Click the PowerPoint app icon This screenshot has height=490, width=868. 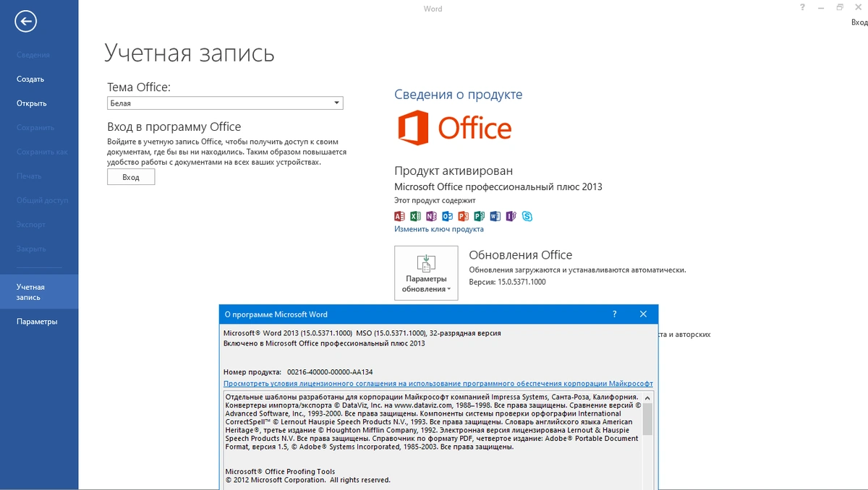(463, 216)
